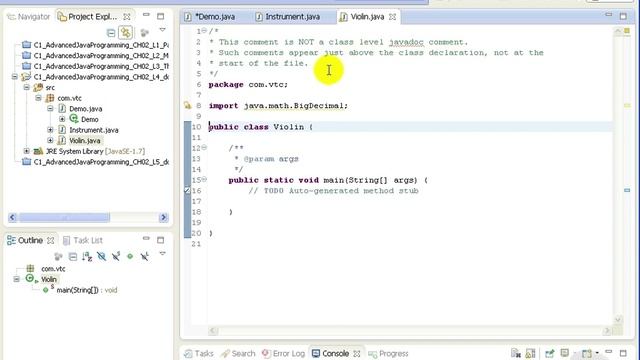Click overview ruler task marker near line 16
Screen dimensions: 640x360
pos(627,190)
